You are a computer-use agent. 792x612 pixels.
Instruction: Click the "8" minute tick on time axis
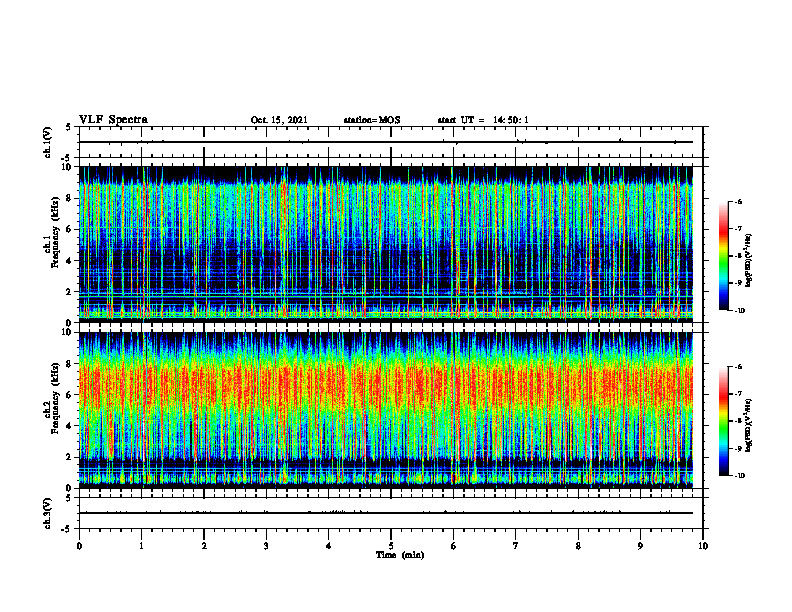[578, 546]
